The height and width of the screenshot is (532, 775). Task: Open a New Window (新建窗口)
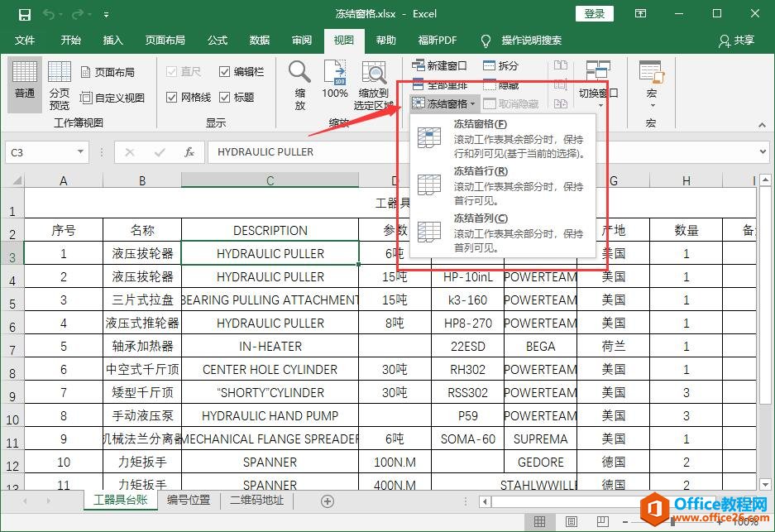tap(439, 65)
